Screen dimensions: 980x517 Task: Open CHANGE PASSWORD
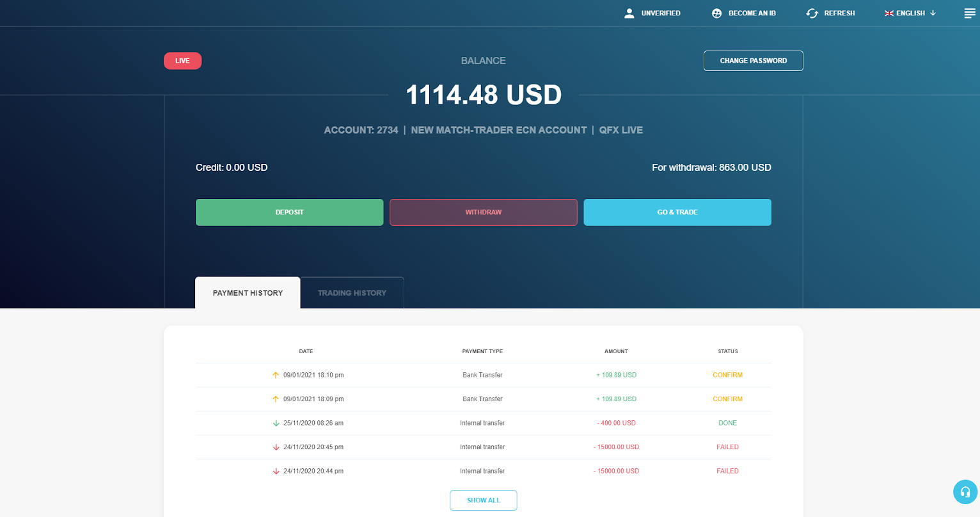click(753, 60)
